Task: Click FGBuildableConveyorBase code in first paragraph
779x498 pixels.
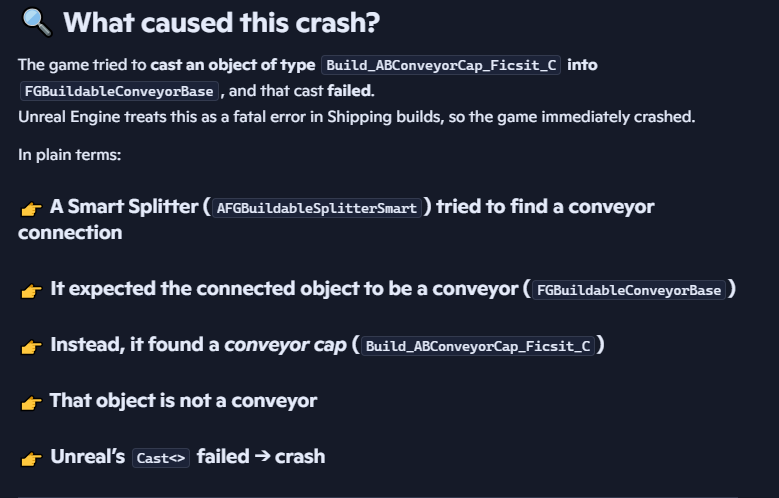Action: (x=118, y=92)
